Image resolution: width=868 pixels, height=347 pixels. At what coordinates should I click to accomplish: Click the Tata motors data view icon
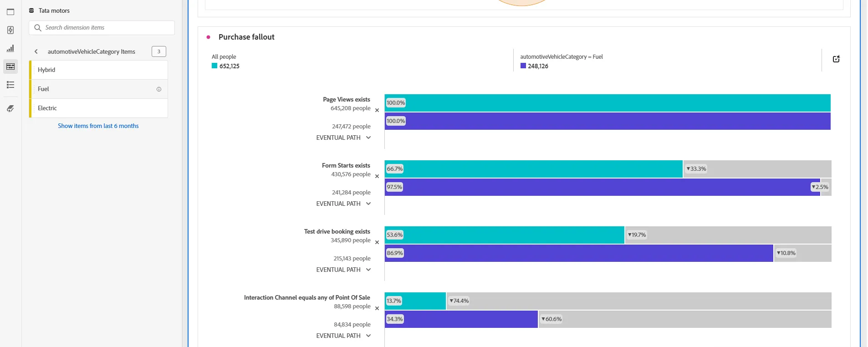pyautogui.click(x=31, y=10)
